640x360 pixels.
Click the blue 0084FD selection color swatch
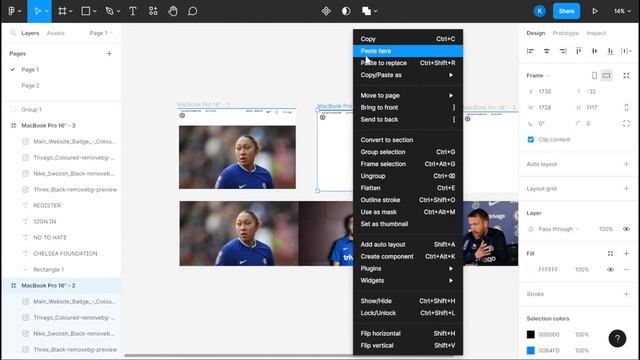click(x=531, y=350)
